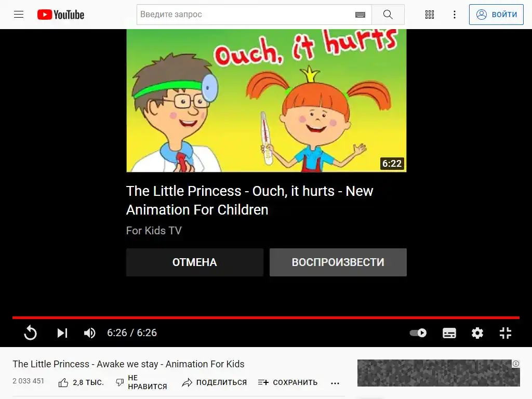Screen dimensions: 532x399
Task: Click ОТМЕНА to cancel autoplay
Action: [195, 262]
